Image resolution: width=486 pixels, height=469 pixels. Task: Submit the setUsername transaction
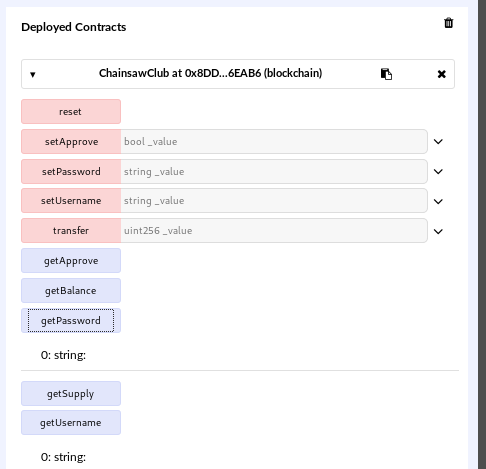tap(71, 201)
